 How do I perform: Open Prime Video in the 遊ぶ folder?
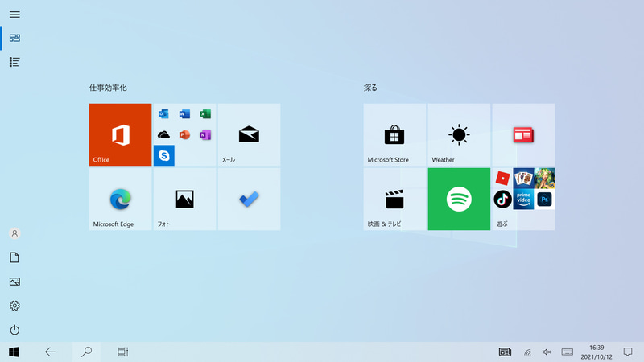click(x=523, y=200)
